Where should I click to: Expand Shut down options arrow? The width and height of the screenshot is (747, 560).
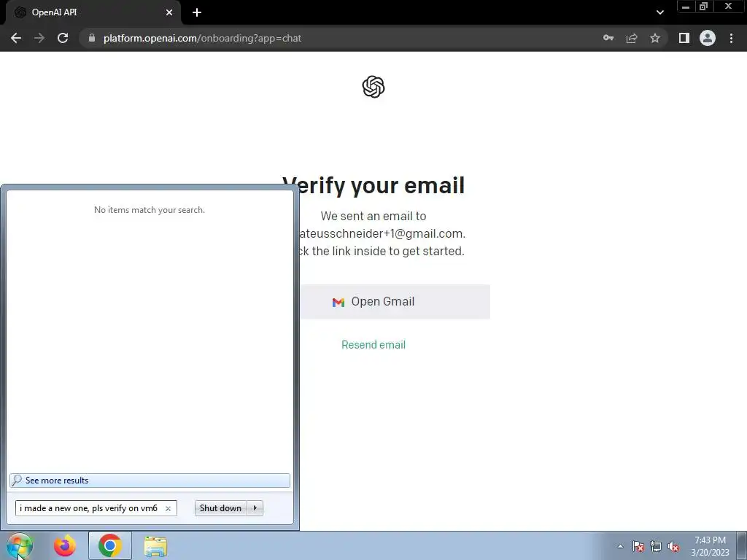[x=255, y=508]
